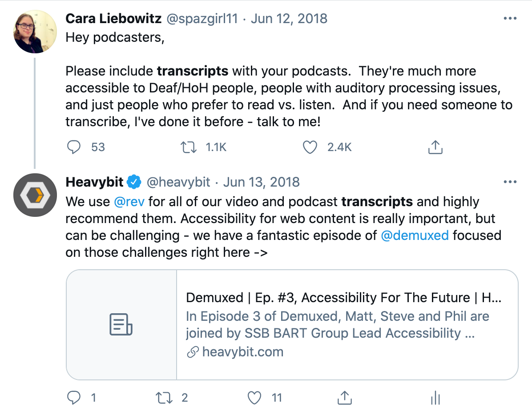Reply to the Heavybit tweet

(x=74, y=398)
